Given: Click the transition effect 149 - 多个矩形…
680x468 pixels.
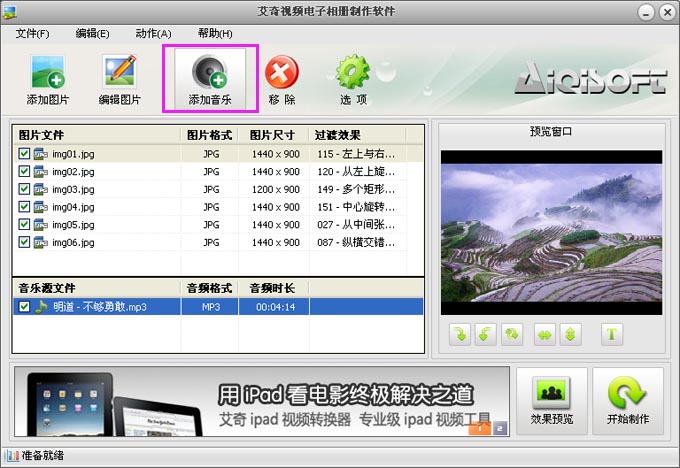Looking at the screenshot, I should pyautogui.click(x=356, y=190).
